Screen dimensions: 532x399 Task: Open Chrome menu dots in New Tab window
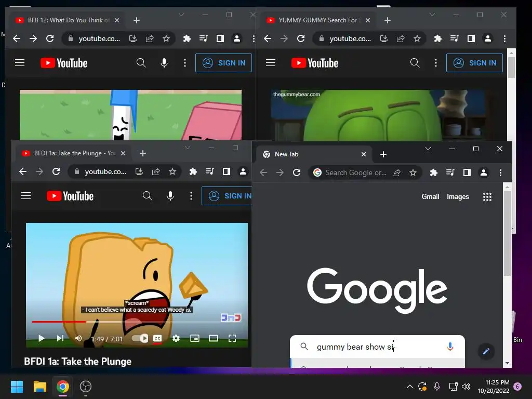pos(500,172)
